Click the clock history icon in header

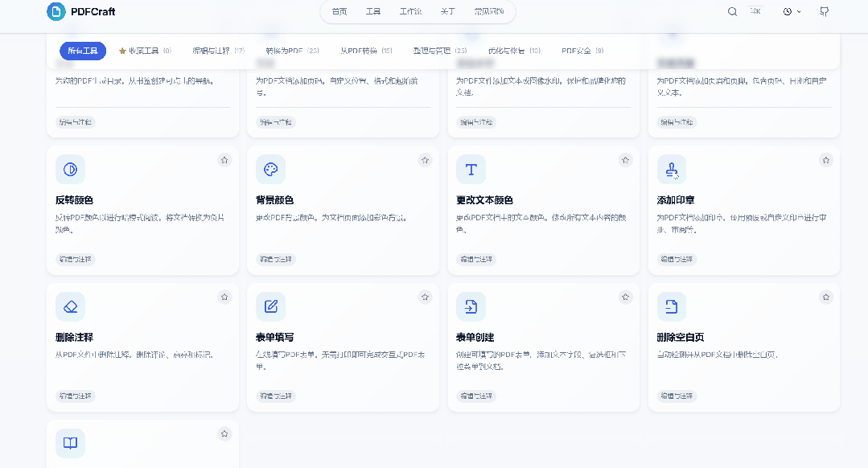(788, 11)
